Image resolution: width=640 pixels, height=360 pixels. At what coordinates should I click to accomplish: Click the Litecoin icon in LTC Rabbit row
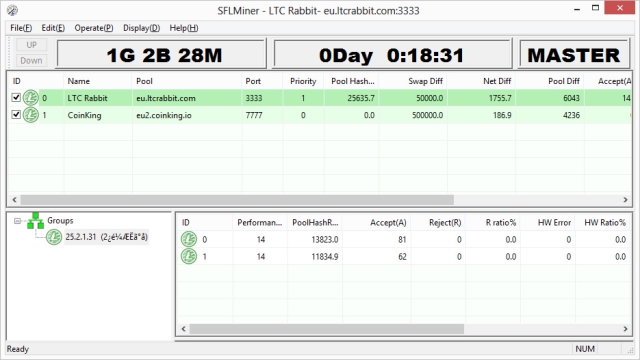pos(31,98)
